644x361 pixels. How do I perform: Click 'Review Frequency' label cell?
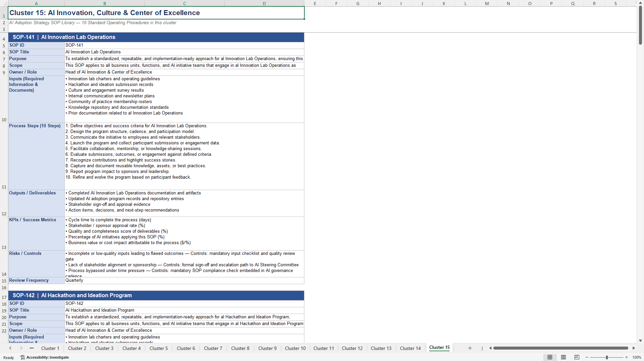(x=36, y=280)
